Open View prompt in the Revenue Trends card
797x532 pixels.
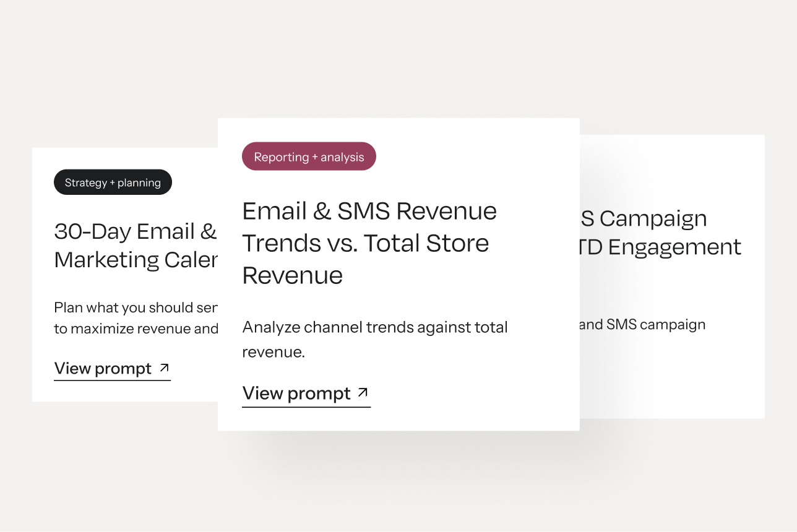pos(306,393)
